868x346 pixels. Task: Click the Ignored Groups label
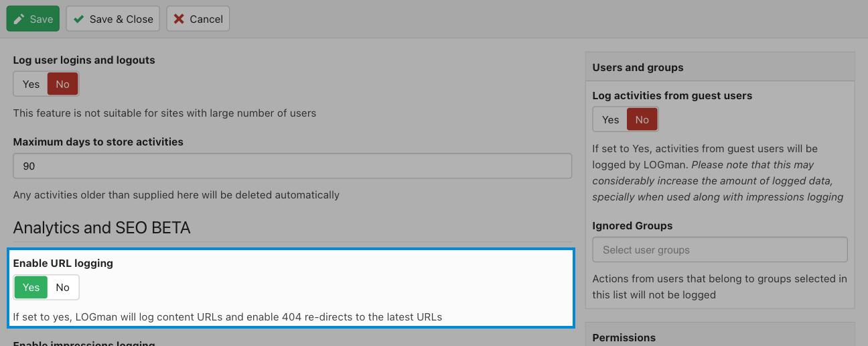click(x=632, y=225)
